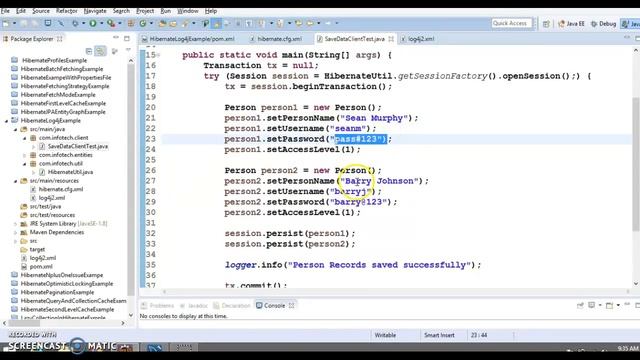Image resolution: width=640 pixels, height=360 pixels.
Task: Click Display Selected Console icon
Action: click(x=591, y=305)
